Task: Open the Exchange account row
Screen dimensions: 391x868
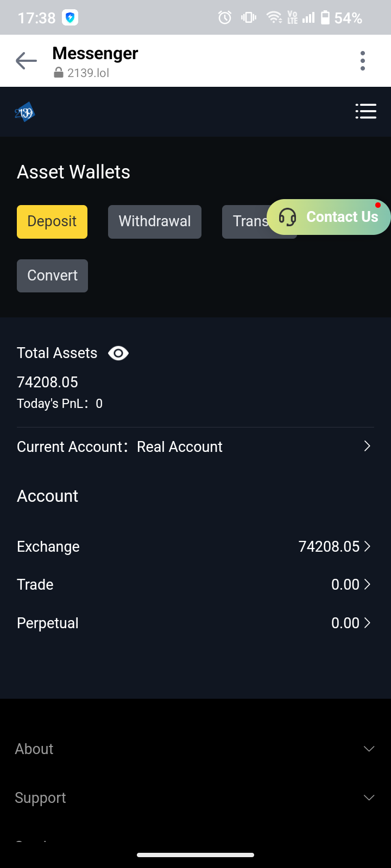Action: tap(195, 546)
